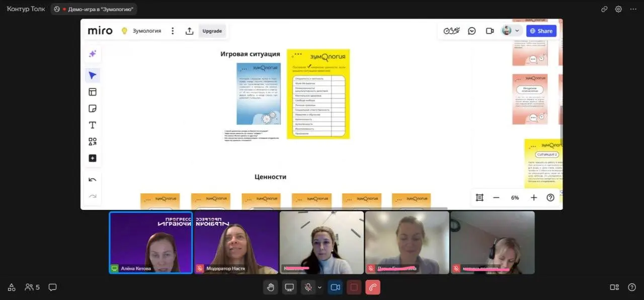644x300 pixels.
Task: Raise hand in the meeting
Action: point(271,287)
